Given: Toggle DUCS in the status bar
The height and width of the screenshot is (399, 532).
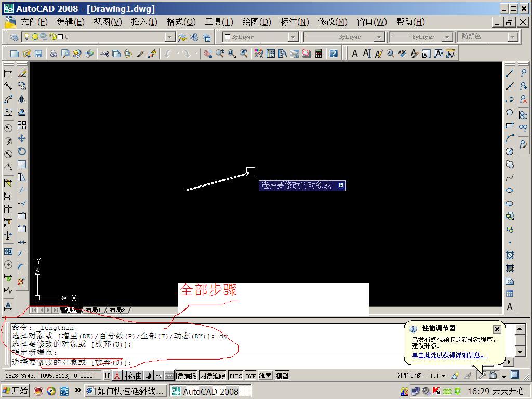Looking at the screenshot, I should pyautogui.click(x=235, y=376).
